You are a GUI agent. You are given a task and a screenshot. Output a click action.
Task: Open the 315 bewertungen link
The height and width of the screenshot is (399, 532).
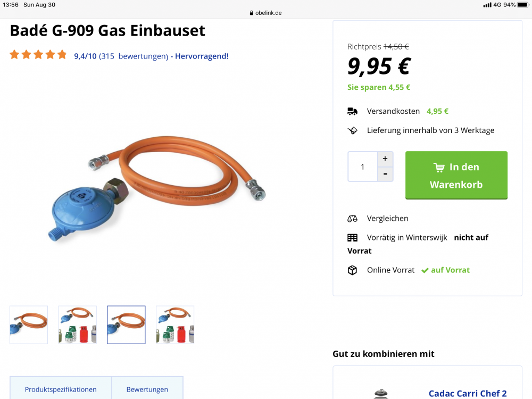(x=134, y=56)
